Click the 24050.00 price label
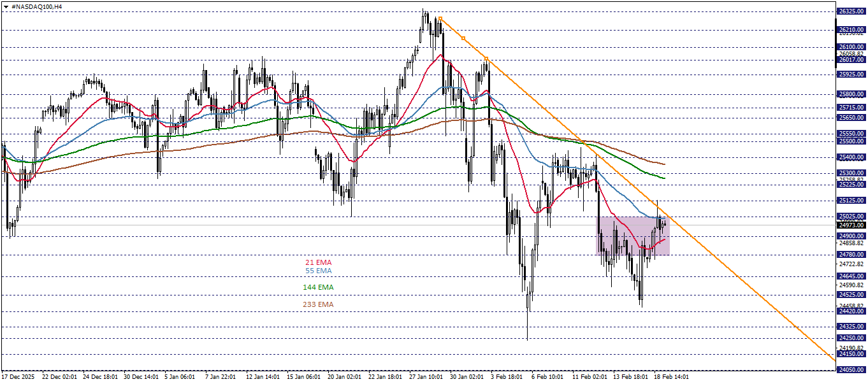 pyautogui.click(x=850, y=368)
